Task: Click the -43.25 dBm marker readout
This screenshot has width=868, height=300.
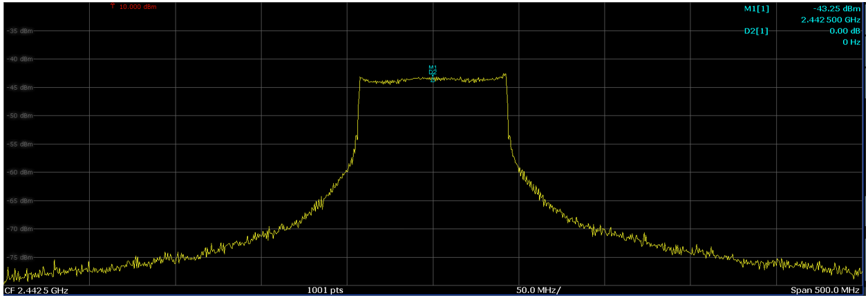Action: tap(837, 8)
